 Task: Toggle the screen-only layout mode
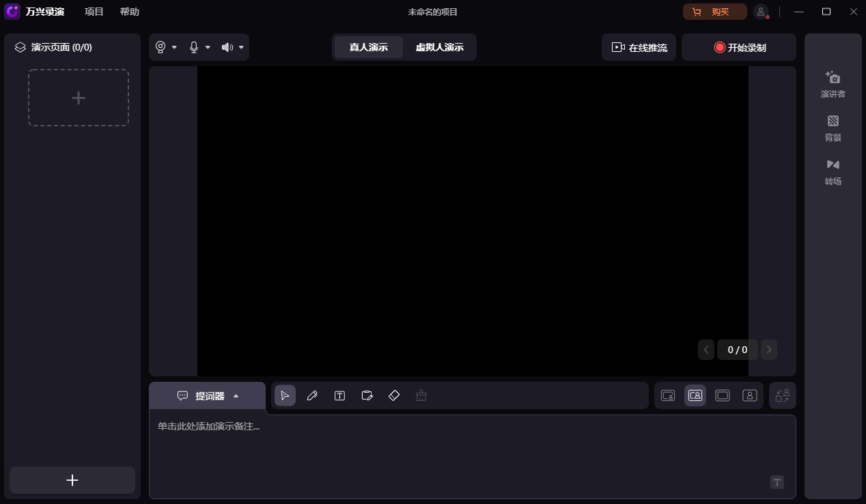723,395
